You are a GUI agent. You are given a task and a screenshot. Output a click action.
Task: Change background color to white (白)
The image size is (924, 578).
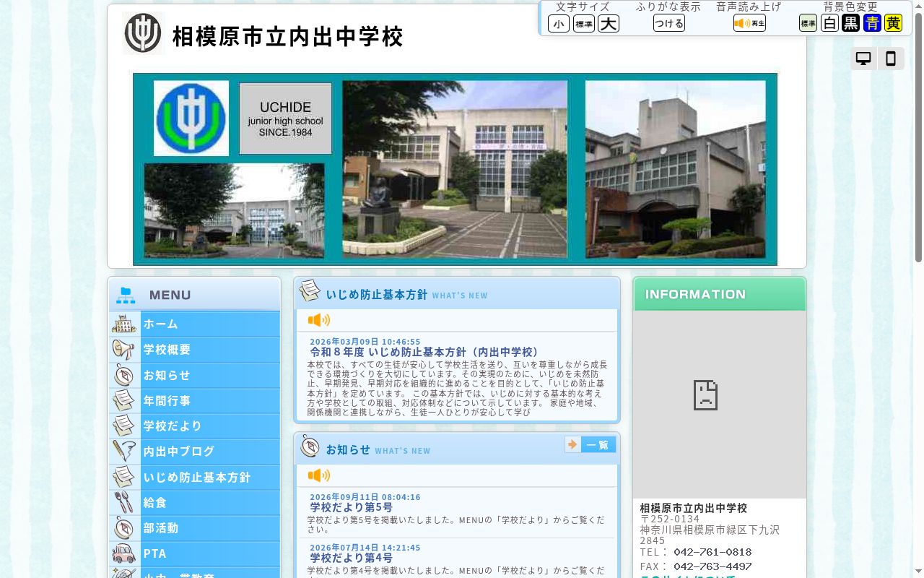coord(829,23)
